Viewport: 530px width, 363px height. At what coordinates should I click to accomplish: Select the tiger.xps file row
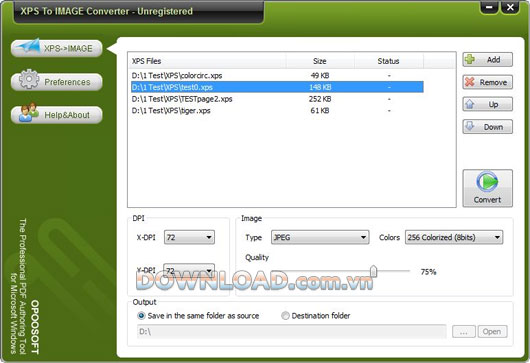pyautogui.click(x=277, y=111)
